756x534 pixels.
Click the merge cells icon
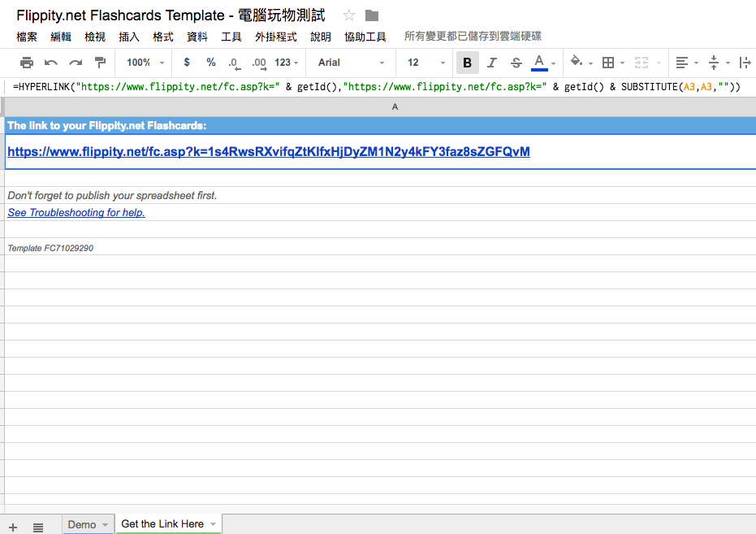[x=642, y=63]
